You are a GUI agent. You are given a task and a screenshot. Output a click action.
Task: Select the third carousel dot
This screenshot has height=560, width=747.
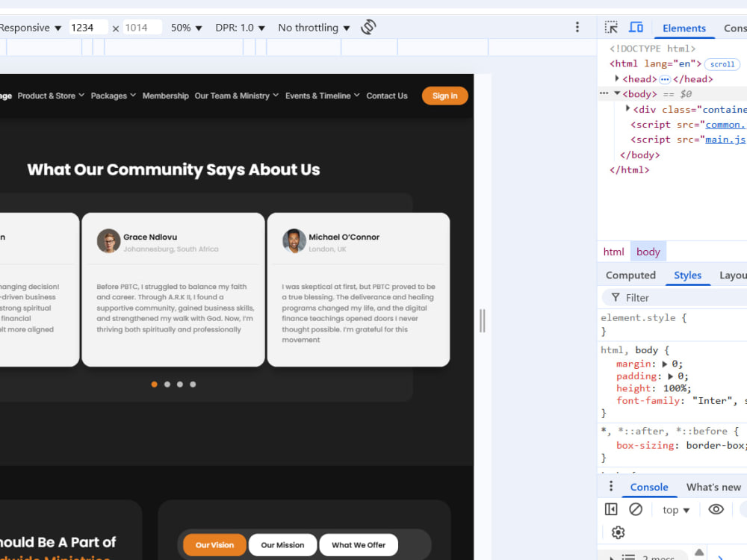[x=179, y=385]
